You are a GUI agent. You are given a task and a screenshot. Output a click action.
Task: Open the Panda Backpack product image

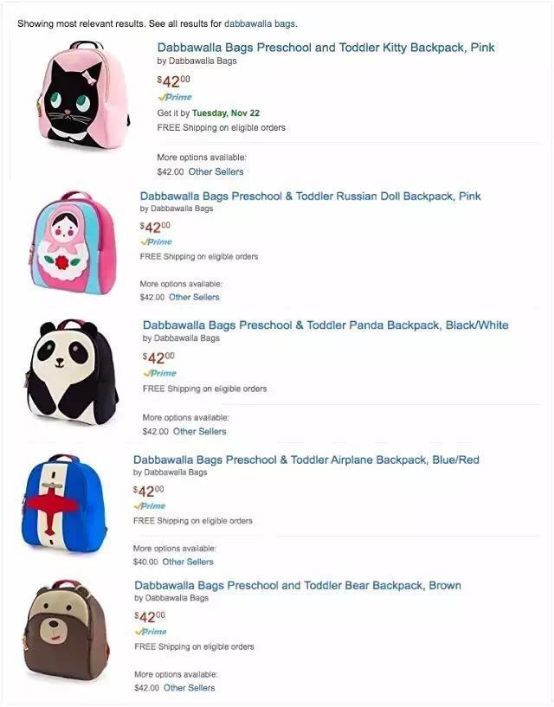click(x=72, y=372)
